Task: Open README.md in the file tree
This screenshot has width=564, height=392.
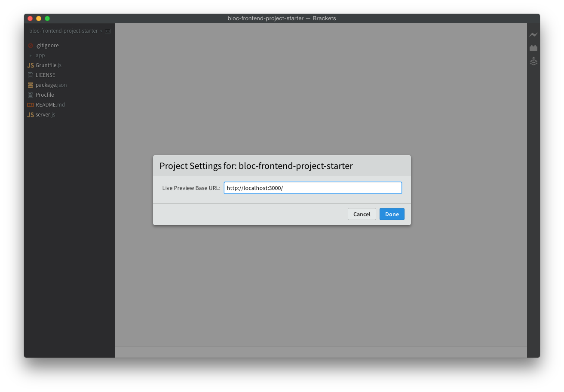Action: (50, 105)
